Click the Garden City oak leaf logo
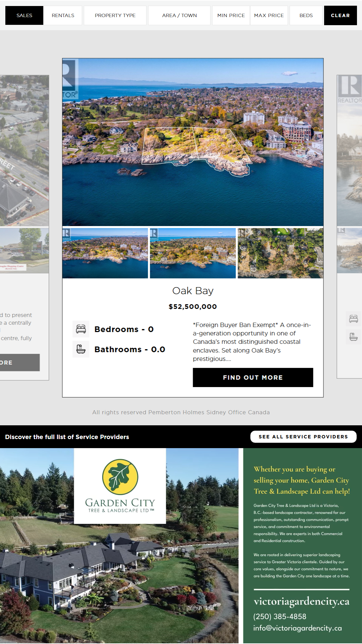This screenshot has width=362, height=644. tap(120, 476)
